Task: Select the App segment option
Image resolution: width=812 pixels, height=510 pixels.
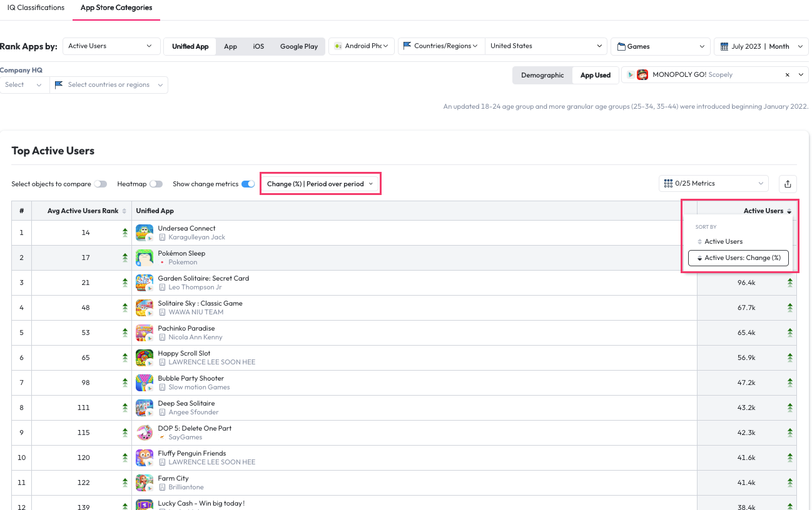Action: (x=230, y=46)
